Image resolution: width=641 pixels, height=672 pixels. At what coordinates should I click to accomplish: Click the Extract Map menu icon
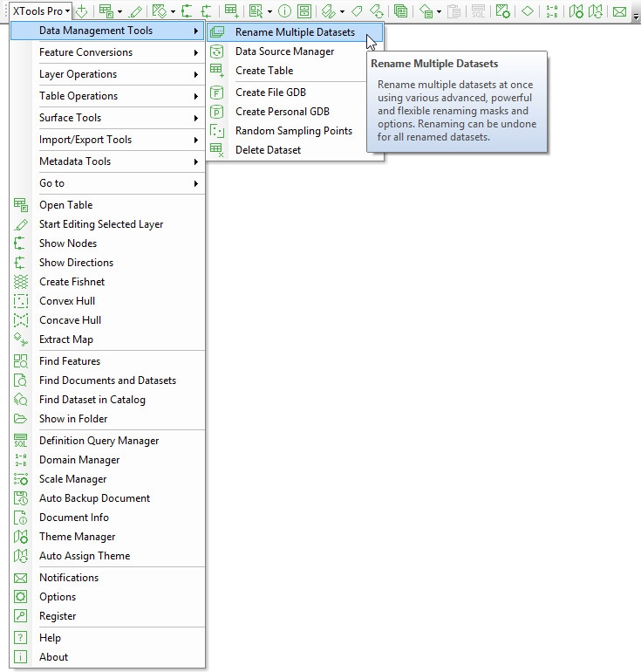point(21,339)
